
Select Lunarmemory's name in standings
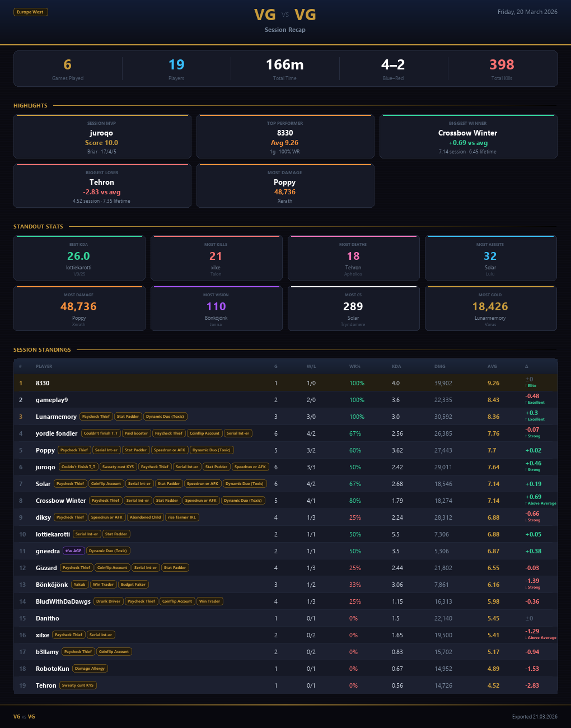56,417
